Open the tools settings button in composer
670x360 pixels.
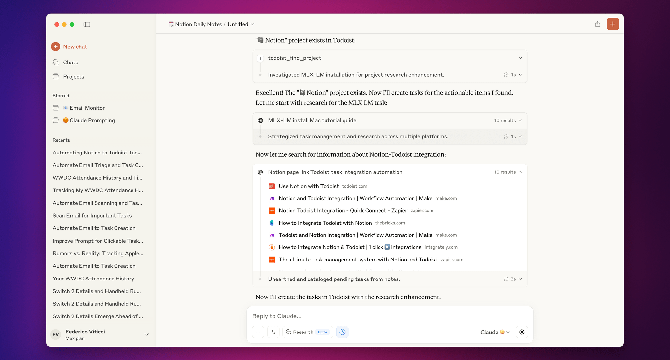(x=273, y=332)
